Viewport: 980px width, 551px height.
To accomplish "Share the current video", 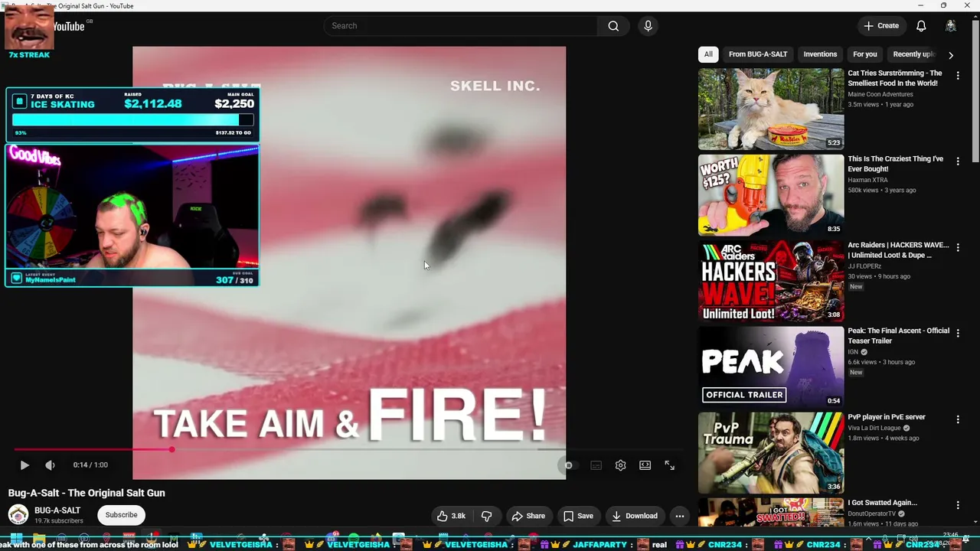I will (x=528, y=516).
